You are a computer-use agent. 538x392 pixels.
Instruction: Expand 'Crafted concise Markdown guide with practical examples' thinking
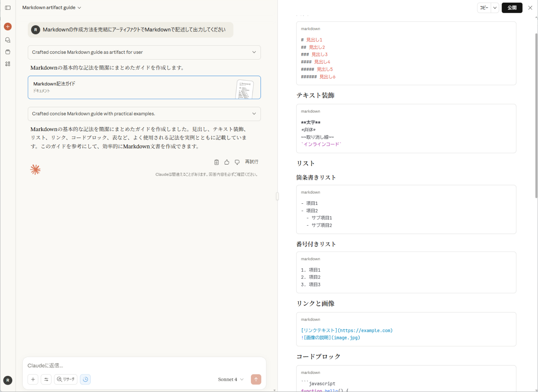(144, 114)
